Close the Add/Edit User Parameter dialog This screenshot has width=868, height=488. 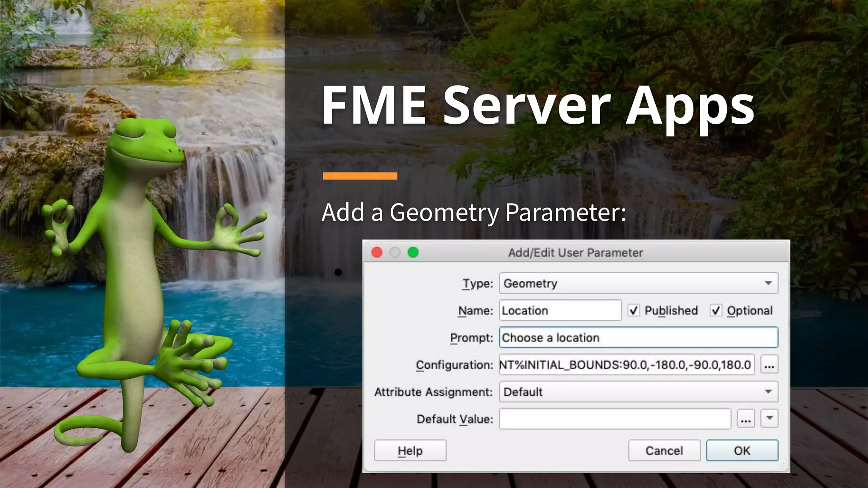377,253
